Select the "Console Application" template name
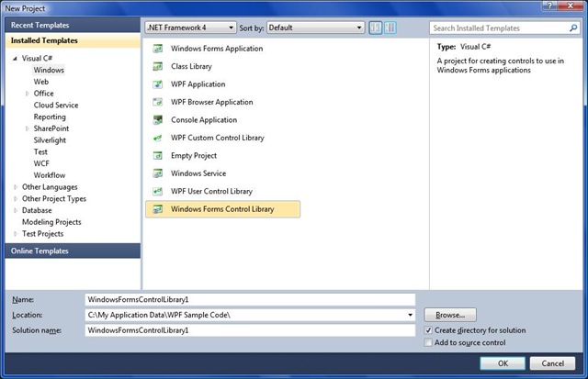This screenshot has width=588, height=379. coord(204,120)
